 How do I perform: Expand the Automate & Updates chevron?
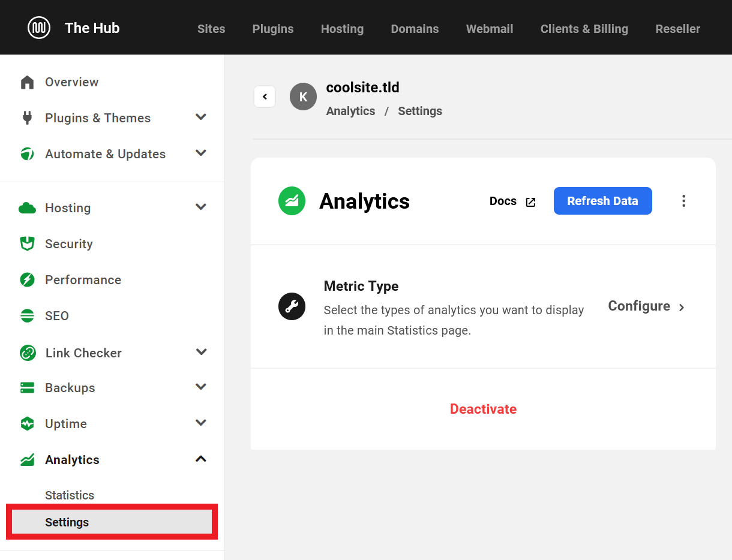click(x=201, y=153)
